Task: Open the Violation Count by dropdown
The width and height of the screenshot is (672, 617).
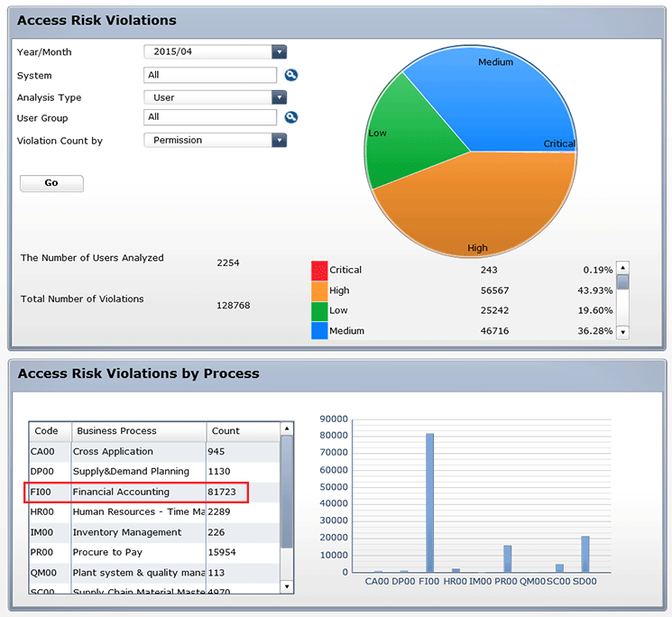Action: 279,140
